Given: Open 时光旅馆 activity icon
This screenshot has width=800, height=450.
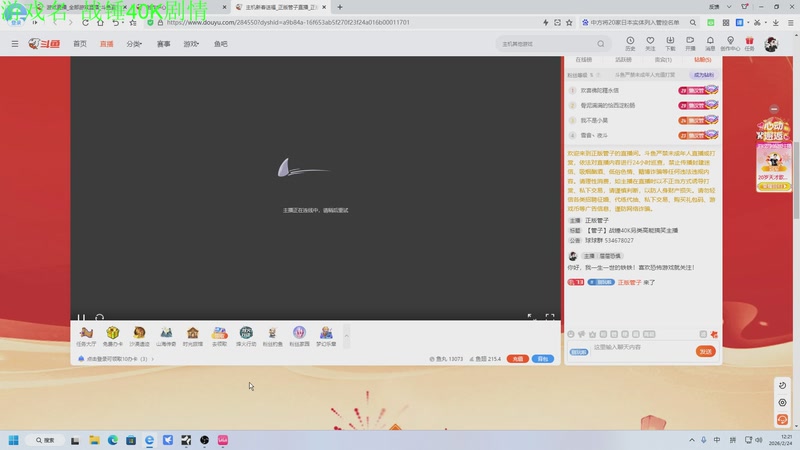Looking at the screenshot, I should coord(192,336).
